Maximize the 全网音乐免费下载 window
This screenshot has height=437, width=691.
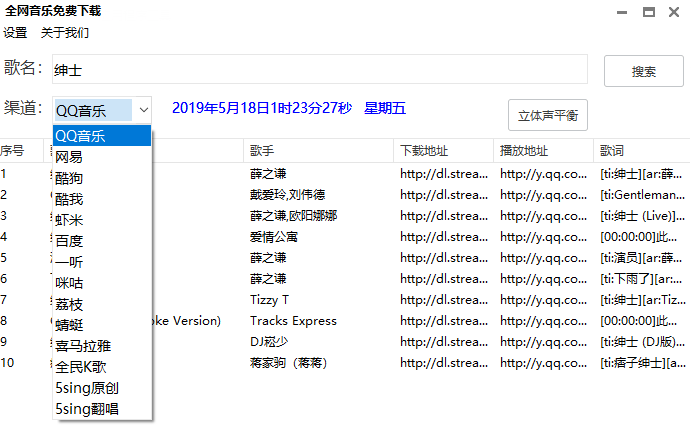[648, 12]
